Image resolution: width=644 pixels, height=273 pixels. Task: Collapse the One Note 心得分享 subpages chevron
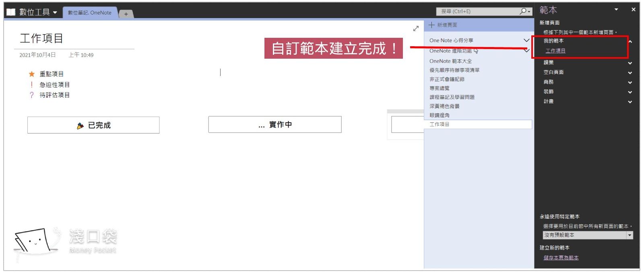526,40
